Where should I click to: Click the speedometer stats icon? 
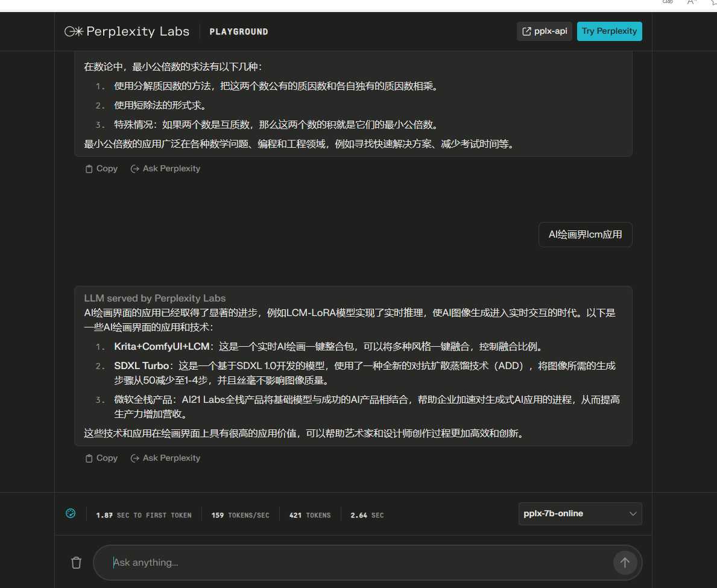point(71,513)
